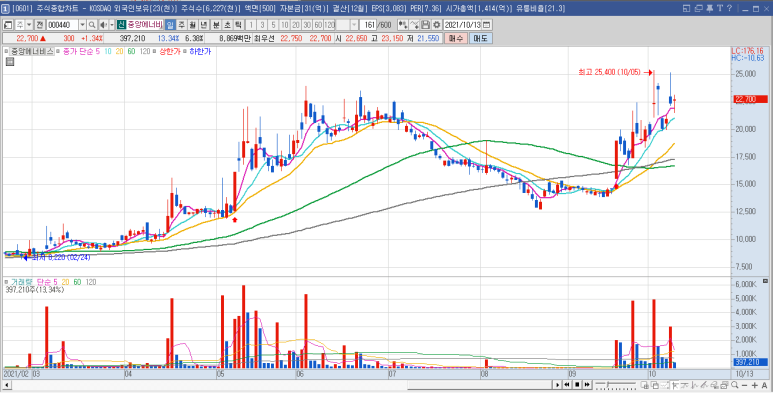Click the 상한가 legend label

coord(169,51)
